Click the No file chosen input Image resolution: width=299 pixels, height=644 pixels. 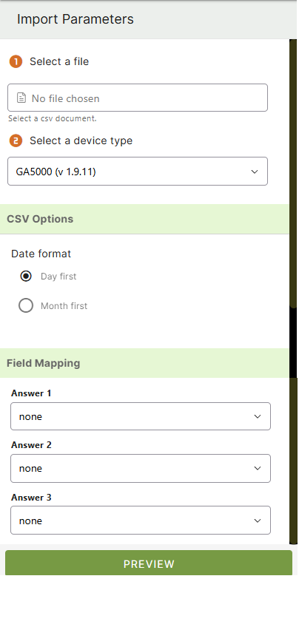tap(138, 98)
